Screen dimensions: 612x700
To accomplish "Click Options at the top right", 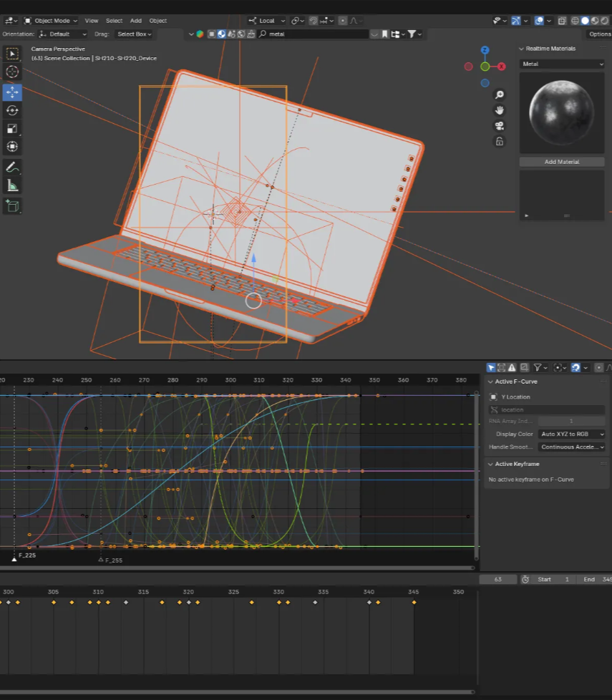I will [x=600, y=34].
